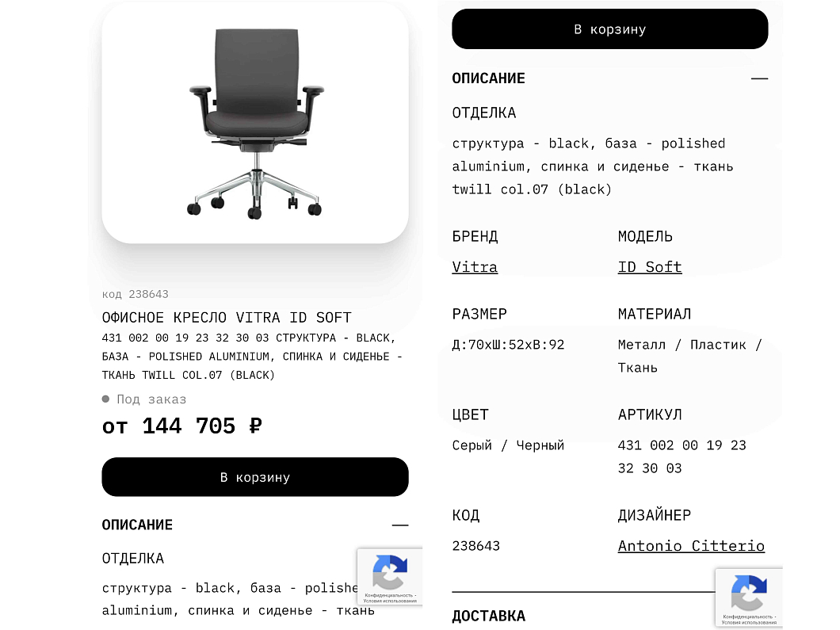Click the left panel 'ОПИСАНИЕ' heading text
This screenshot has width=840, height=630.
pyautogui.click(x=137, y=525)
